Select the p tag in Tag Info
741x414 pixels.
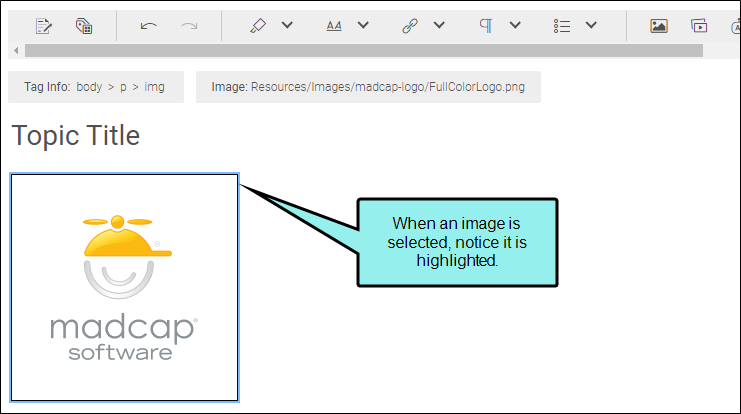(x=123, y=87)
